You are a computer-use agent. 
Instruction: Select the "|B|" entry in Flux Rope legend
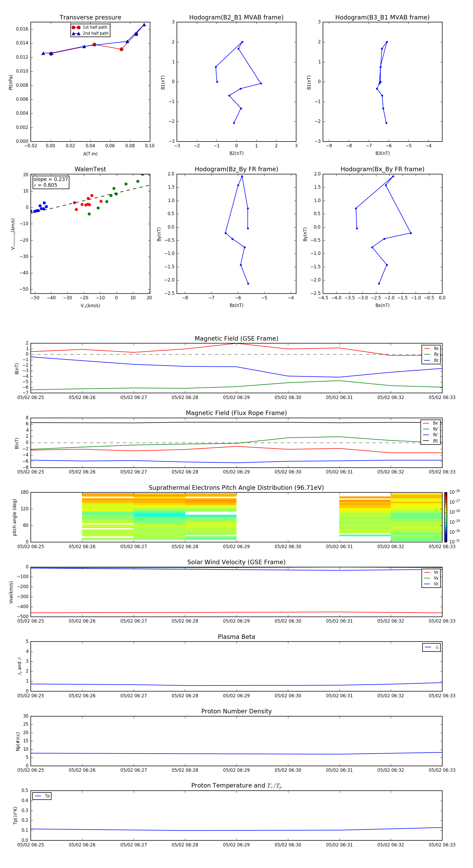pyautogui.click(x=431, y=441)
